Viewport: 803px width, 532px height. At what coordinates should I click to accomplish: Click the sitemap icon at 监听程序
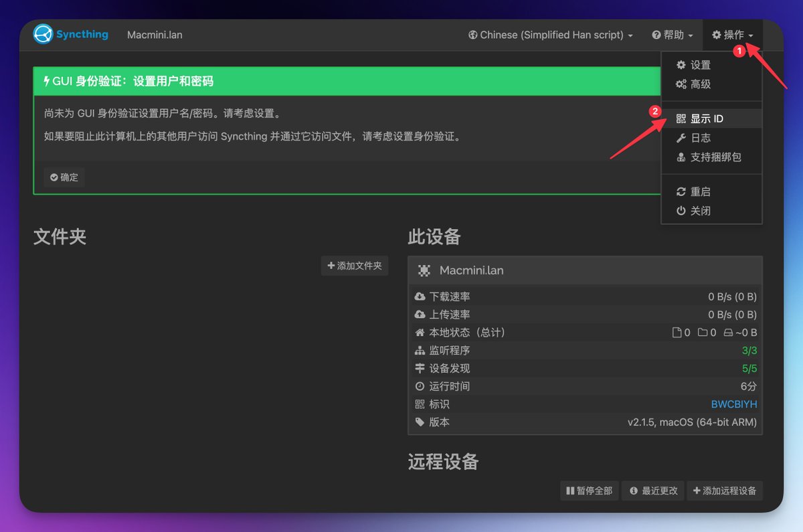point(420,351)
